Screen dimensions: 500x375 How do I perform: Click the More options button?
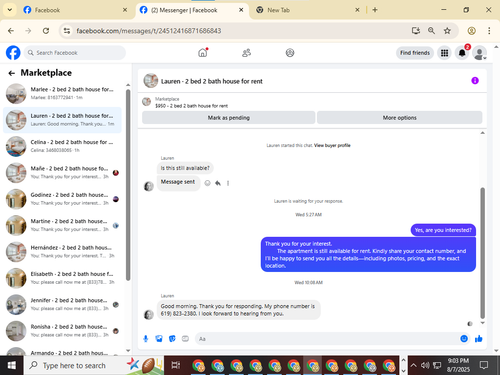tap(399, 118)
